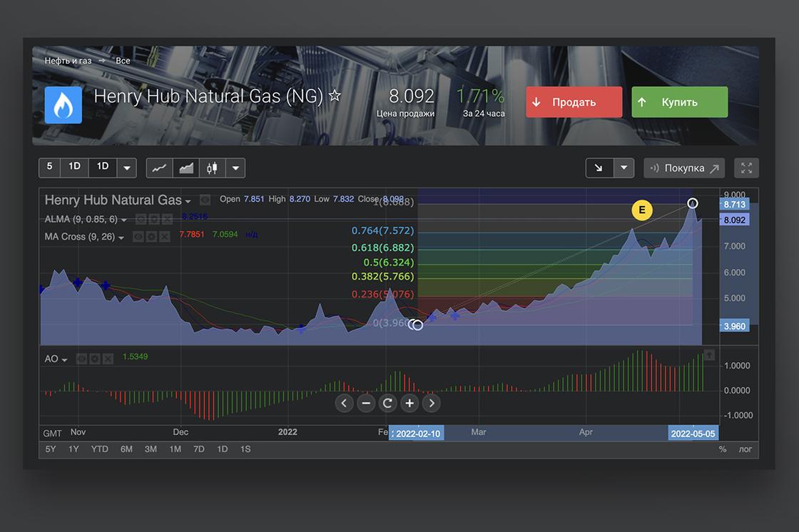Click the 2022-05-05 date label on time axis

point(693,433)
